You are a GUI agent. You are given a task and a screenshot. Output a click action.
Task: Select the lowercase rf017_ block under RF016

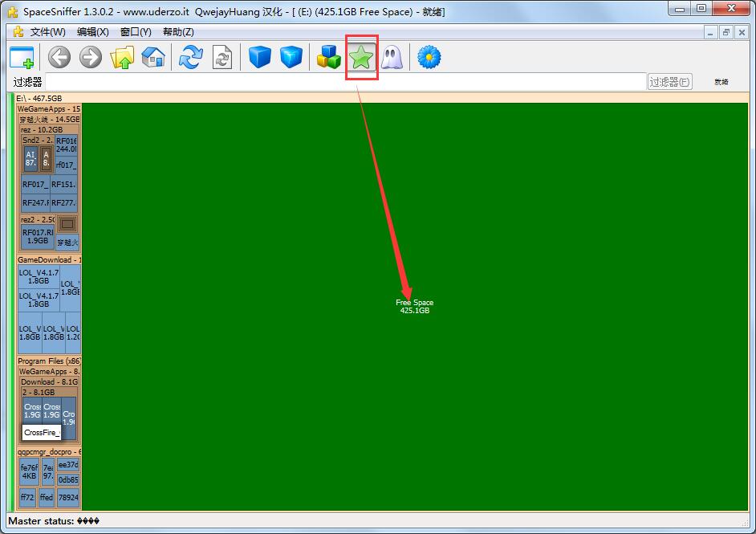(x=66, y=165)
